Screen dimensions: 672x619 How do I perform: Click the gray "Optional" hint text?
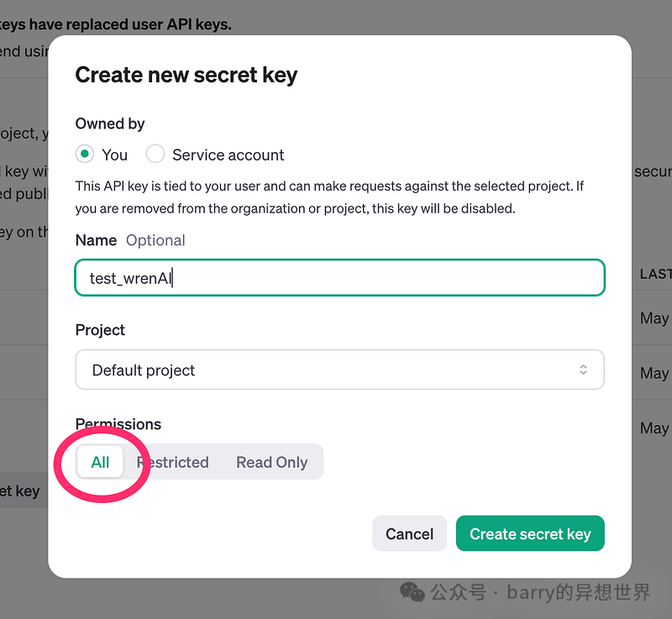(155, 240)
